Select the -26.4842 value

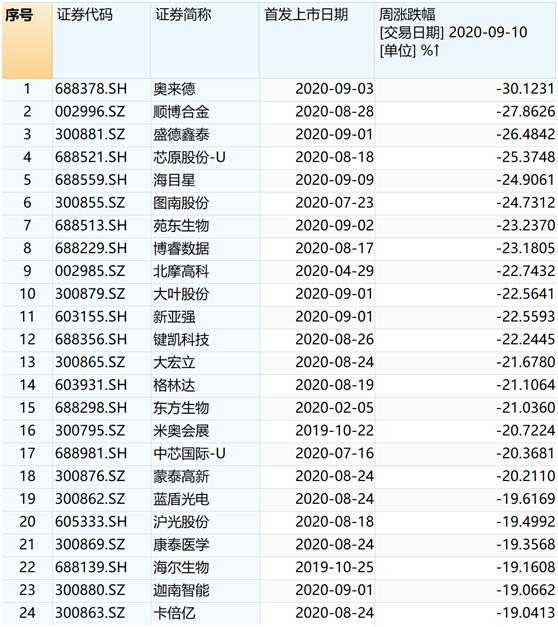coord(525,134)
